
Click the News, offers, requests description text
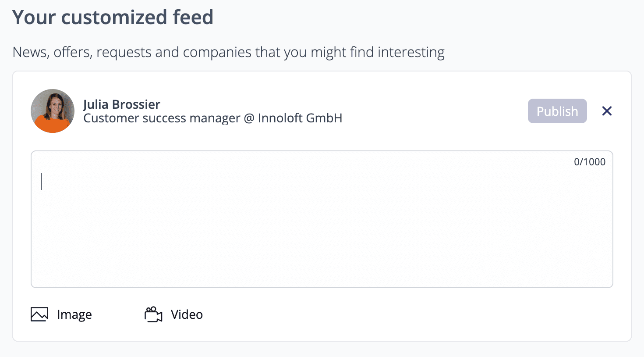tap(228, 52)
